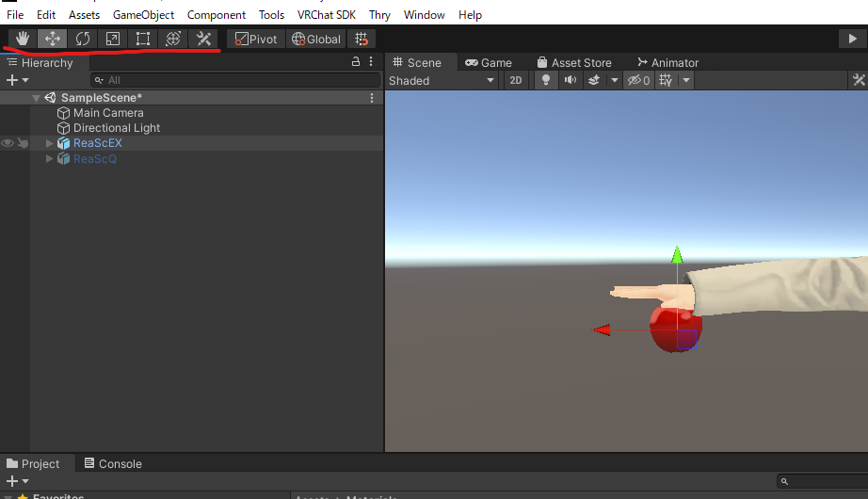Toggle the scene view grid
The height and width of the screenshot is (499, 868).
pyautogui.click(x=666, y=81)
